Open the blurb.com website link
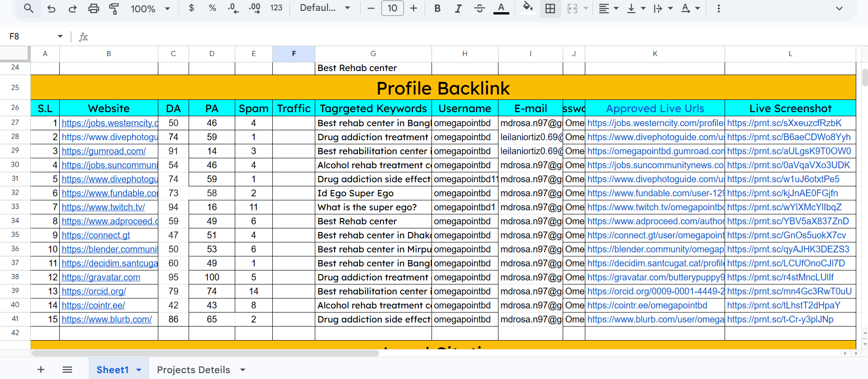 [x=107, y=319]
